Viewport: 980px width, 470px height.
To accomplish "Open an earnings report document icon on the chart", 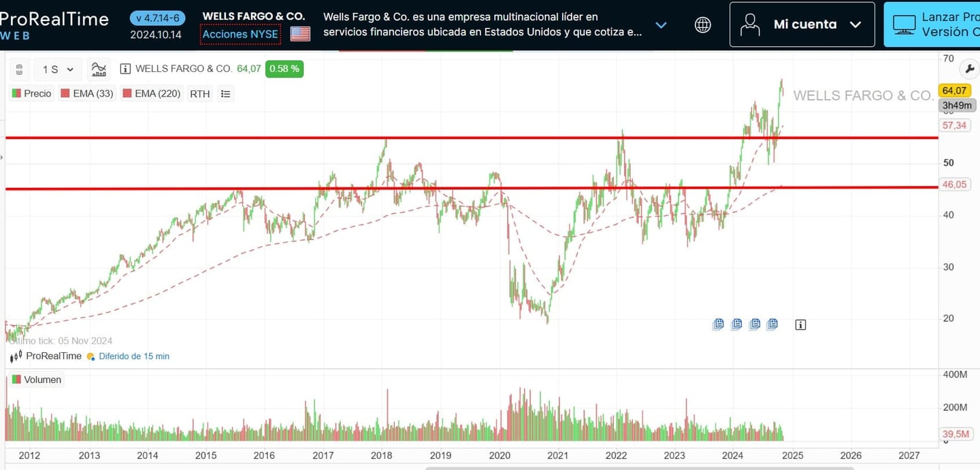I will (719, 324).
